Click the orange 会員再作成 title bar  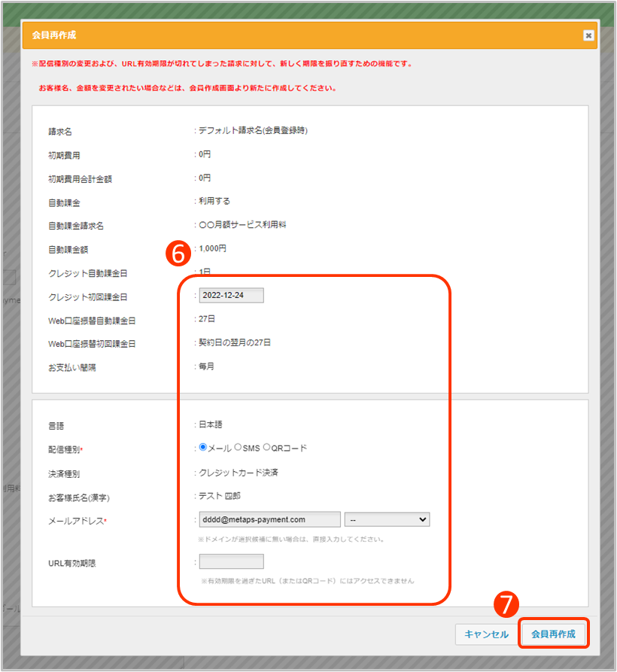tap(301, 35)
